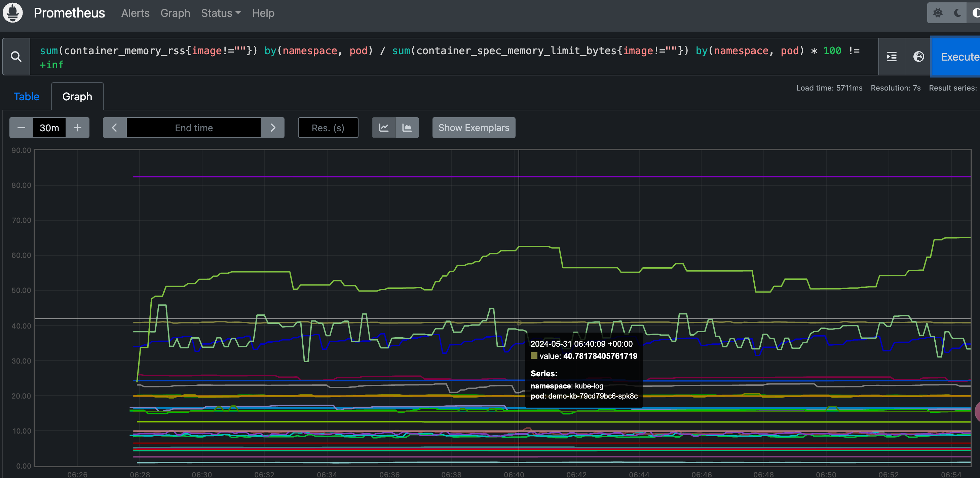Image resolution: width=980 pixels, height=478 pixels.
Task: Click the 90.00 y-axis label
Action: point(21,150)
